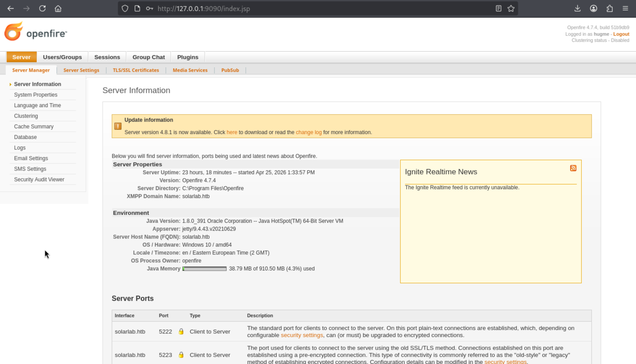636x364 pixels.
Task: Click the browser reload icon
Action: pyautogui.click(x=42, y=9)
